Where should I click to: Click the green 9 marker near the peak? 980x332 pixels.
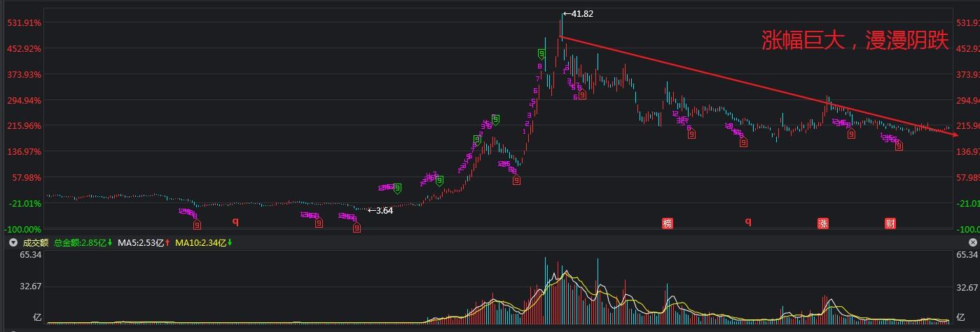[541, 53]
